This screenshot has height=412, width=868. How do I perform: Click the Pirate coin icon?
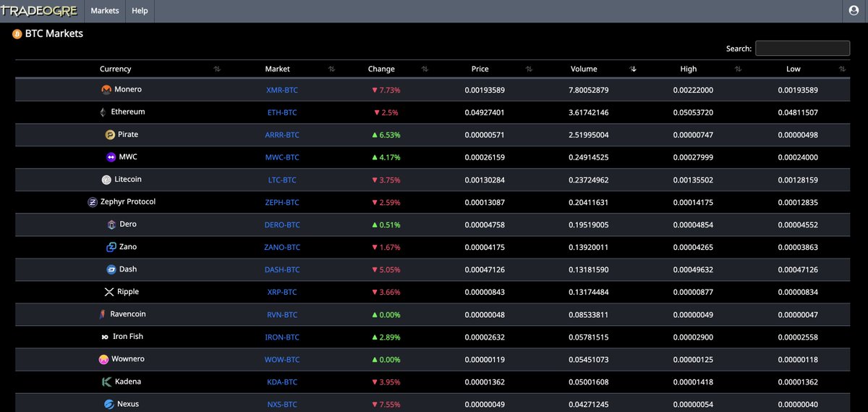tap(110, 135)
